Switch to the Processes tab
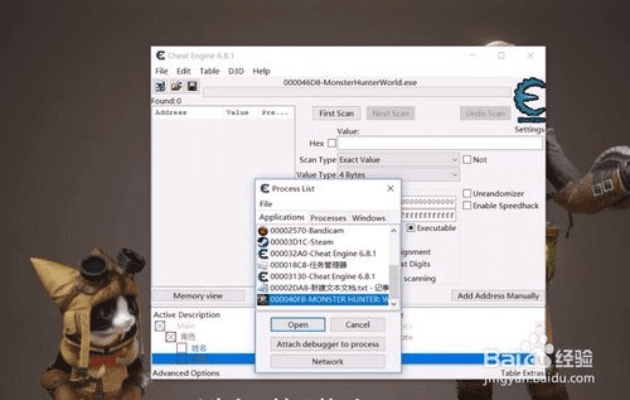Screen dimensions: 630x400 [x=327, y=217]
